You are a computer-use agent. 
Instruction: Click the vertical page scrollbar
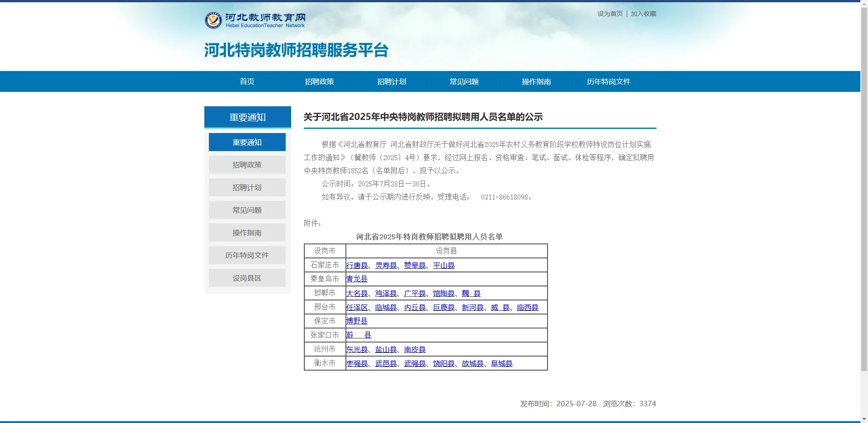click(x=864, y=190)
